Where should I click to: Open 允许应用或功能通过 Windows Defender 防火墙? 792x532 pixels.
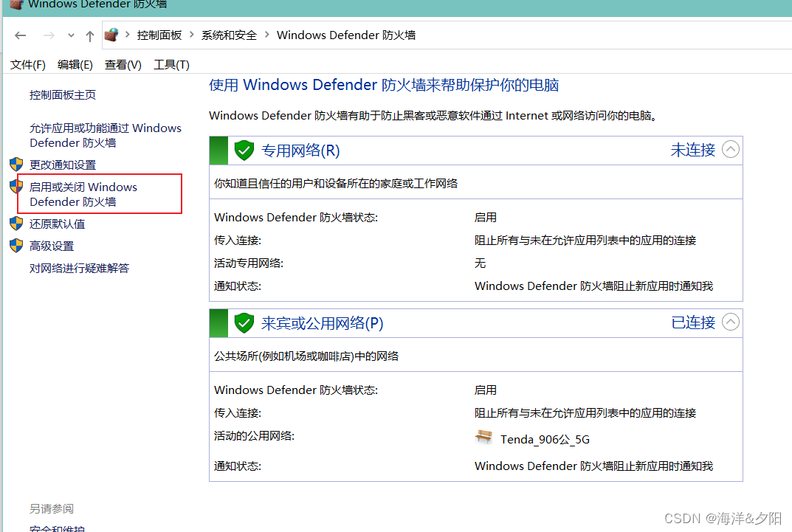click(x=105, y=135)
